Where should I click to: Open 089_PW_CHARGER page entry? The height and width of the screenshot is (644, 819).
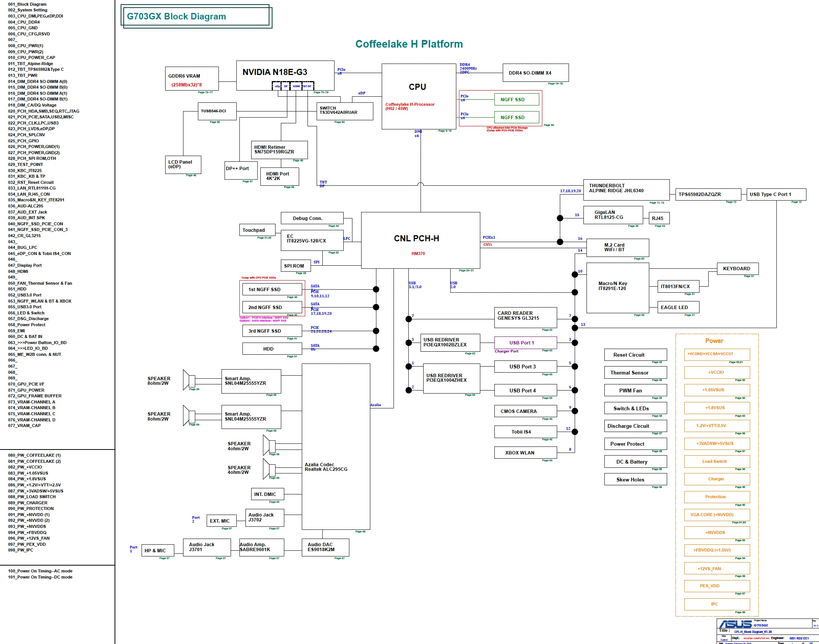(28, 503)
